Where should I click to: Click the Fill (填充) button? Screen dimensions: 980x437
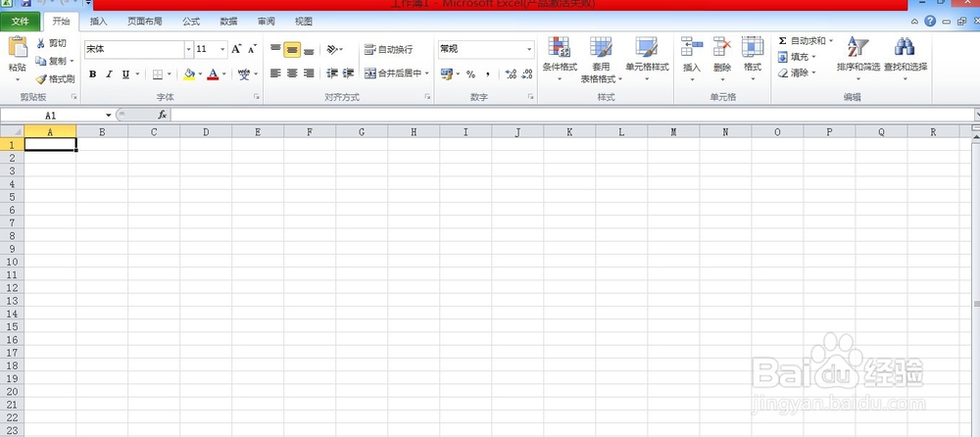(793, 57)
